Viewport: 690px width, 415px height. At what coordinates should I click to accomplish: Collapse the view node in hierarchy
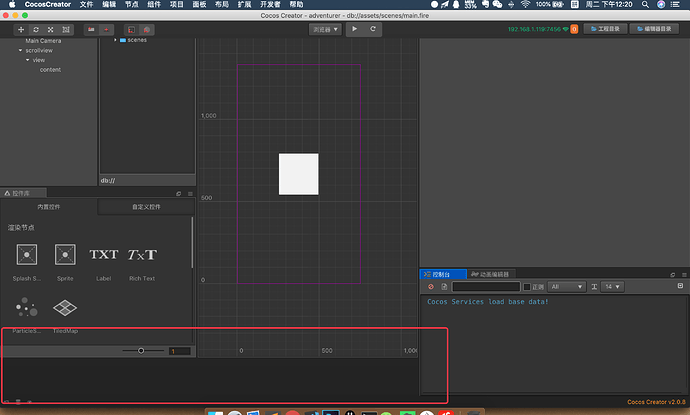click(28, 60)
